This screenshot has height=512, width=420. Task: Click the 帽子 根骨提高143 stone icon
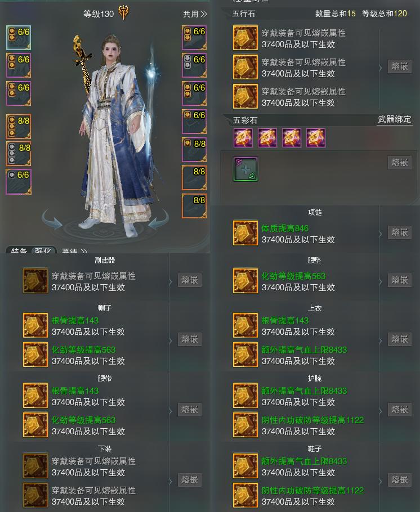pos(35,325)
